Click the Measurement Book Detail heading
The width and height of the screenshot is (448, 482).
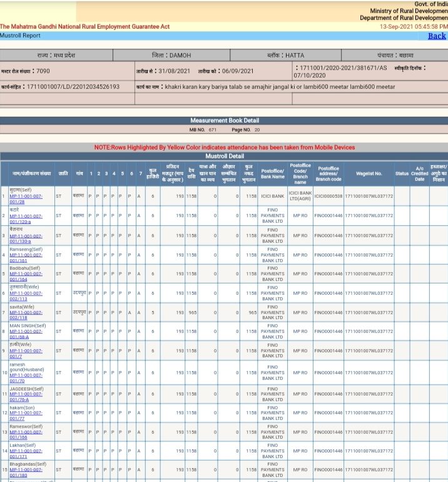[x=224, y=120]
